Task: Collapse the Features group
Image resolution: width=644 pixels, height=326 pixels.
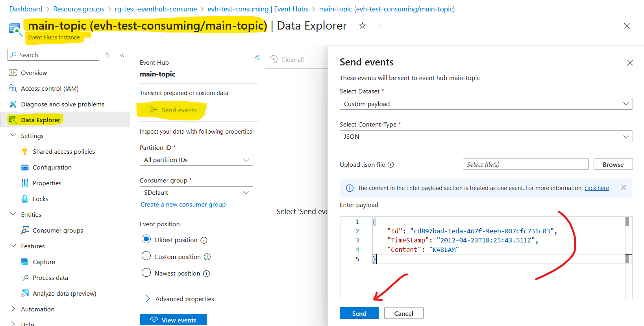Action: pos(13,246)
